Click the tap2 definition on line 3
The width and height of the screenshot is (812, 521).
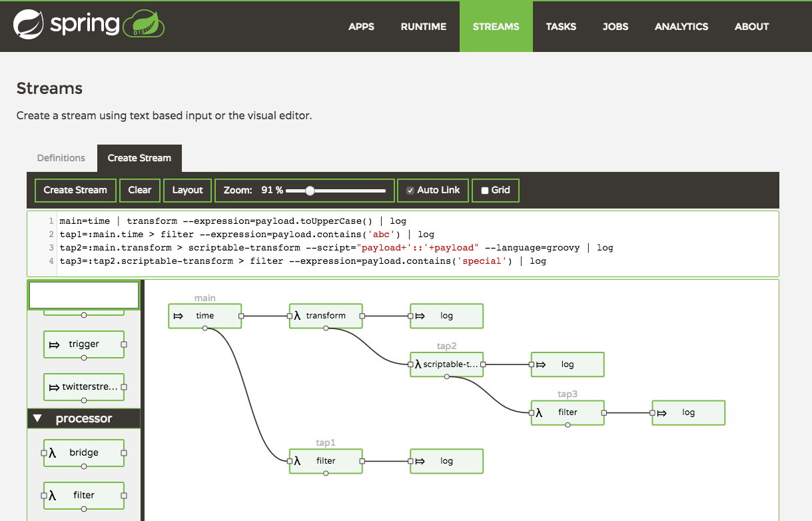(336, 248)
